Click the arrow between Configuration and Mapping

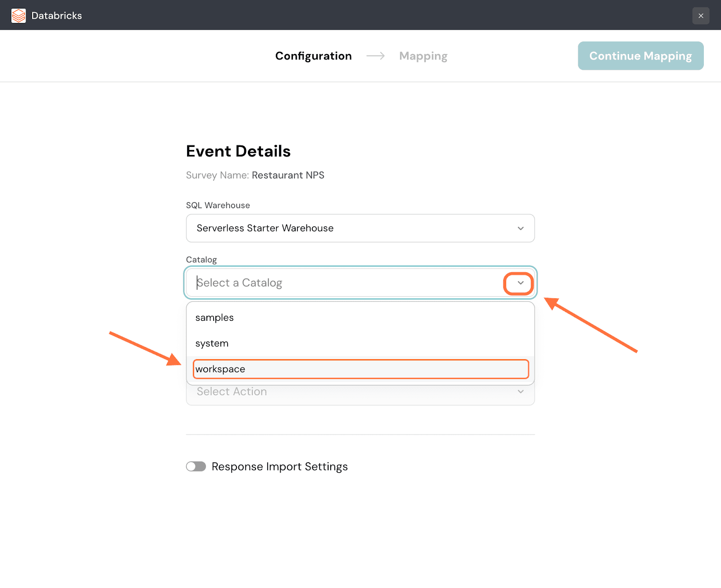point(375,56)
